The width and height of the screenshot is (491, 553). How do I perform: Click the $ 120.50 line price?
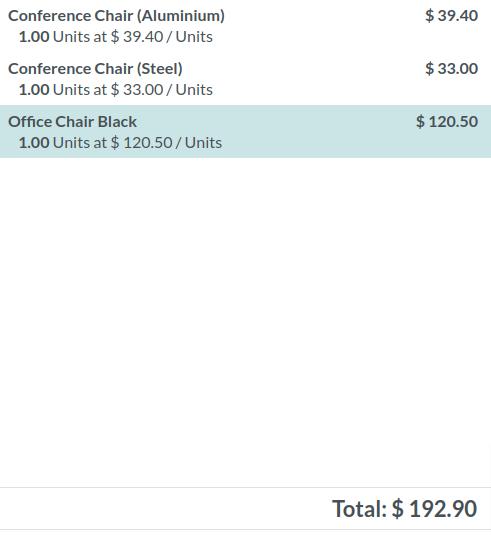(x=447, y=121)
